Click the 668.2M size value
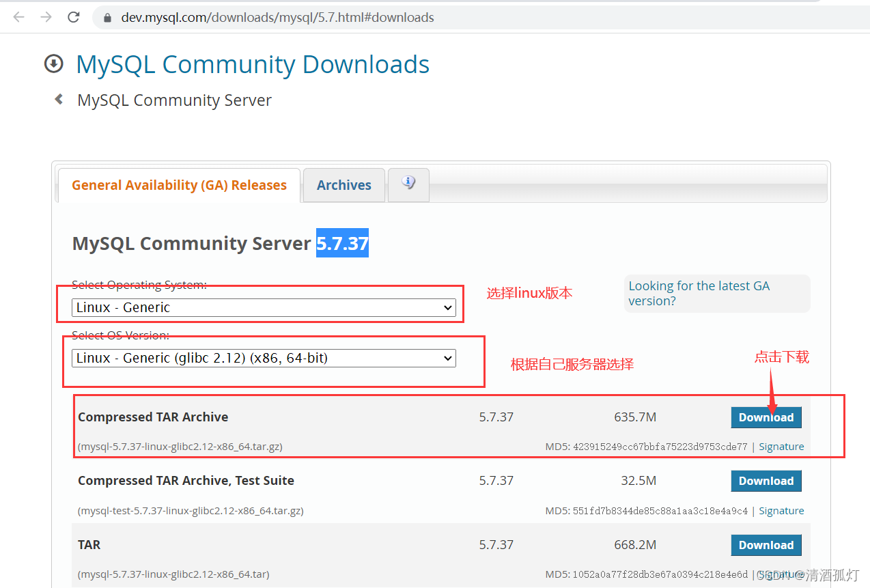The height and width of the screenshot is (588, 870). click(635, 545)
